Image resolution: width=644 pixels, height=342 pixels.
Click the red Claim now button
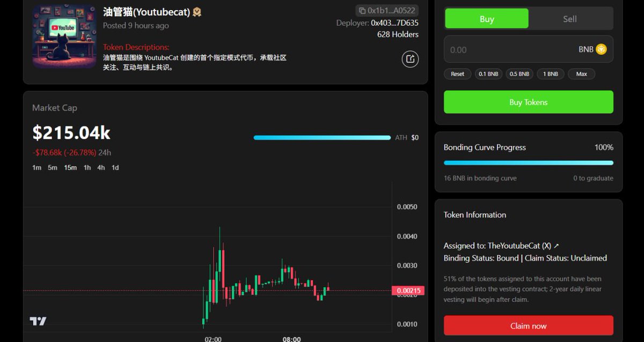point(529,325)
